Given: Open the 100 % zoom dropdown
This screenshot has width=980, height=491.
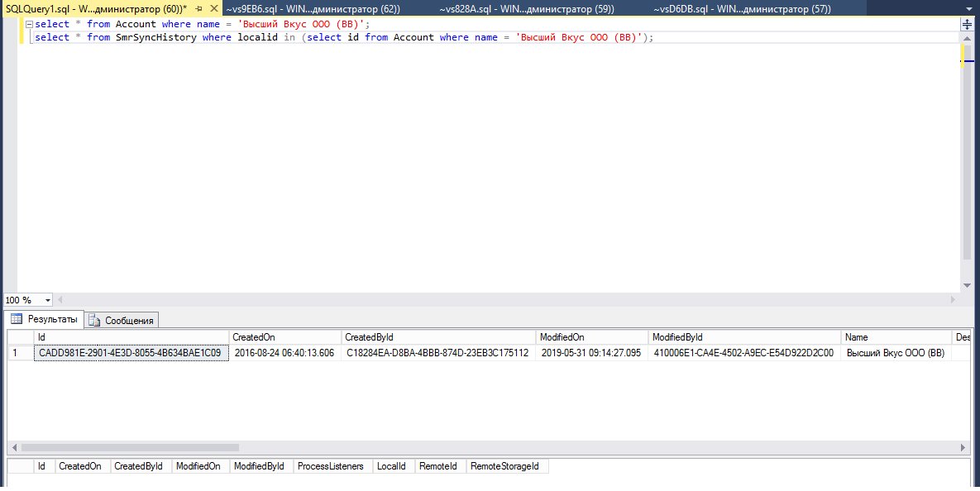Looking at the screenshot, I should coord(47,301).
